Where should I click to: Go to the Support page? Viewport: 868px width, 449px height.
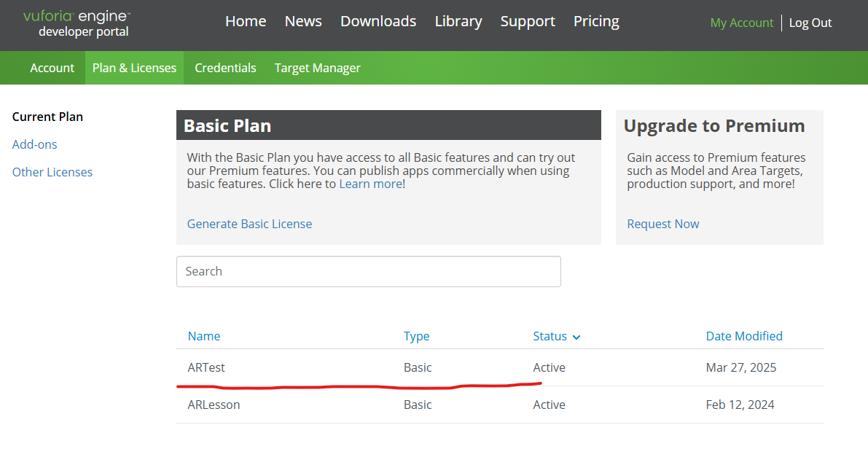tap(528, 22)
